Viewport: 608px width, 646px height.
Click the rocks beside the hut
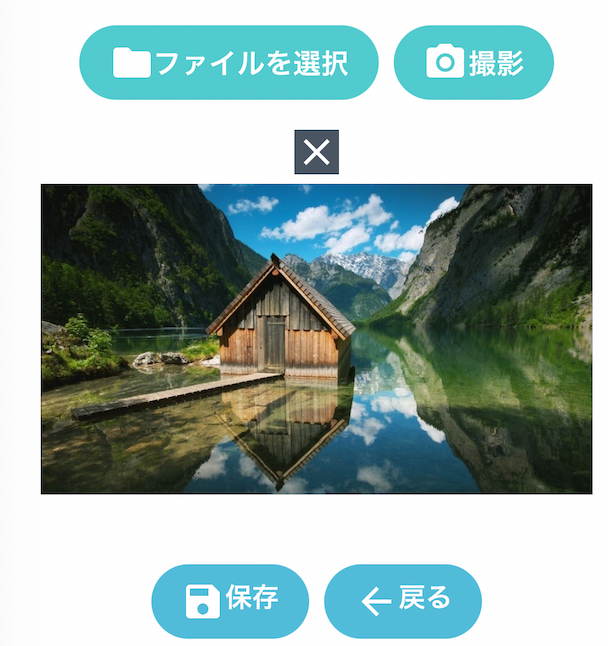tap(161, 359)
